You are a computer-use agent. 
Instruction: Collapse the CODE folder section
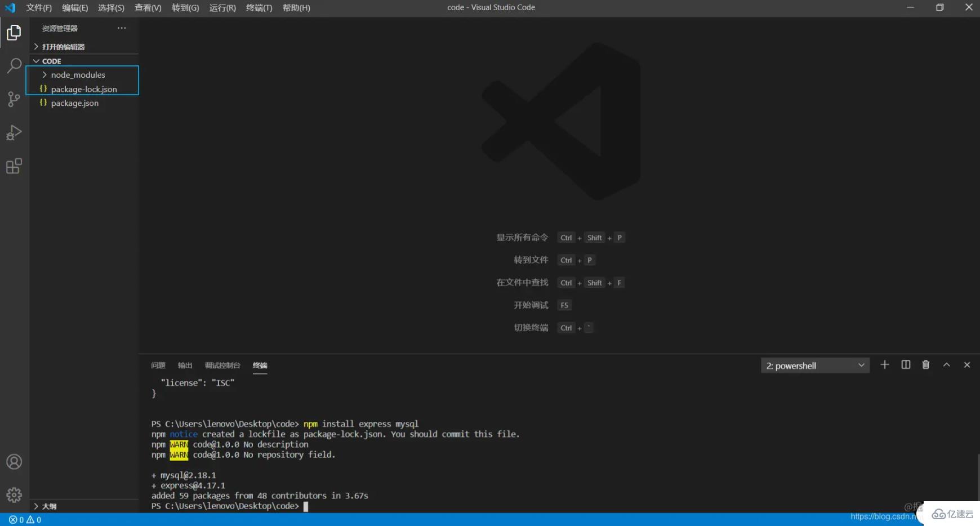pyautogui.click(x=84, y=61)
